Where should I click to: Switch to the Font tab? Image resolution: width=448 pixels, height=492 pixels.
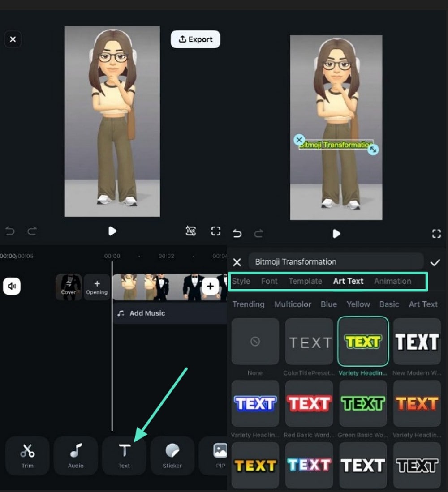(x=269, y=281)
